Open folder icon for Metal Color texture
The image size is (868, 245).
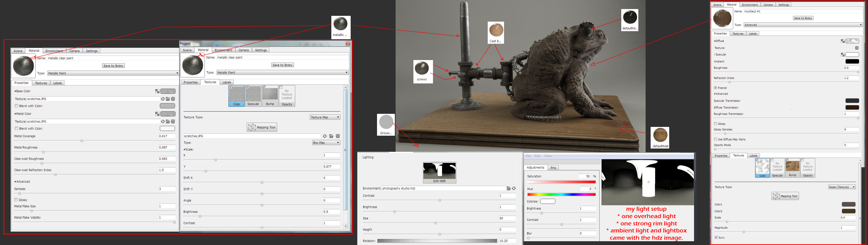pyautogui.click(x=168, y=121)
